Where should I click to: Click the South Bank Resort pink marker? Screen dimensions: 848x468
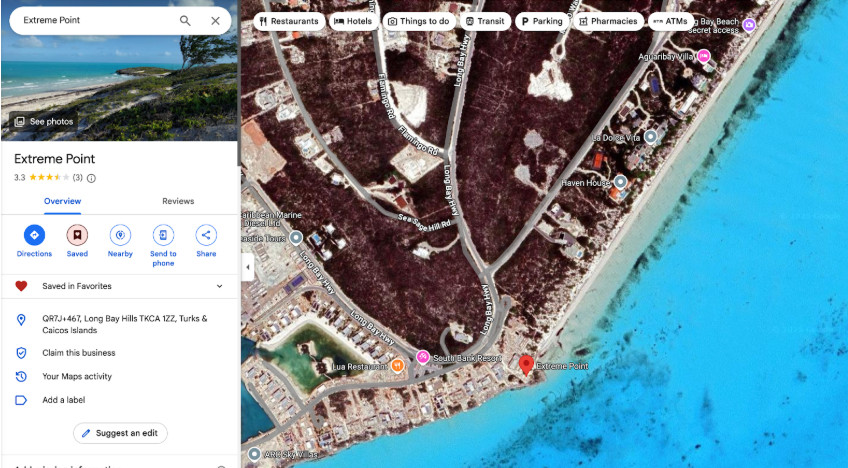422,358
